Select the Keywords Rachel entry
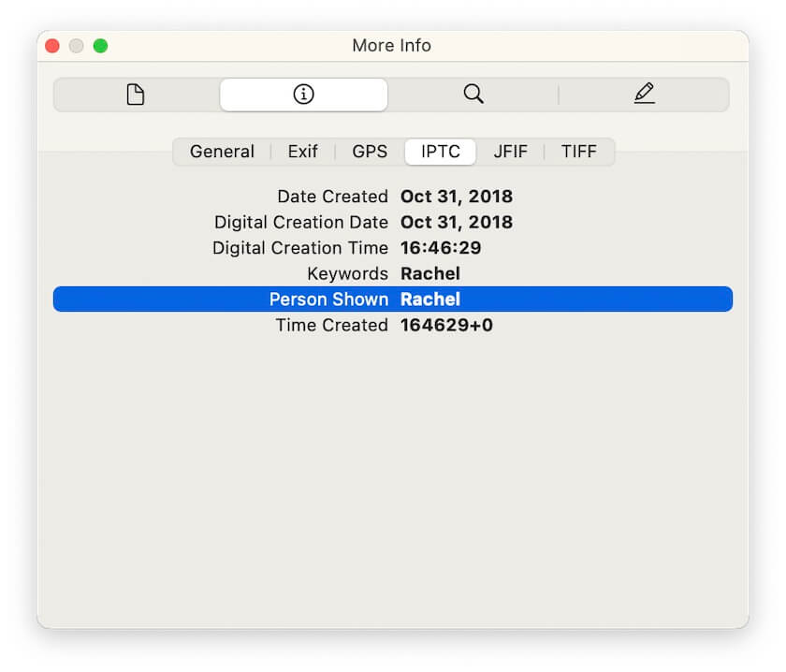The height and width of the screenshot is (672, 786). pyautogui.click(x=393, y=273)
